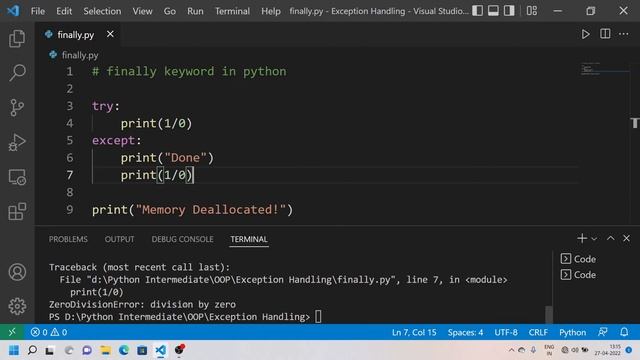This screenshot has width=640, height=360.
Task: Open editor More Actions ellipsis
Action: click(x=624, y=34)
